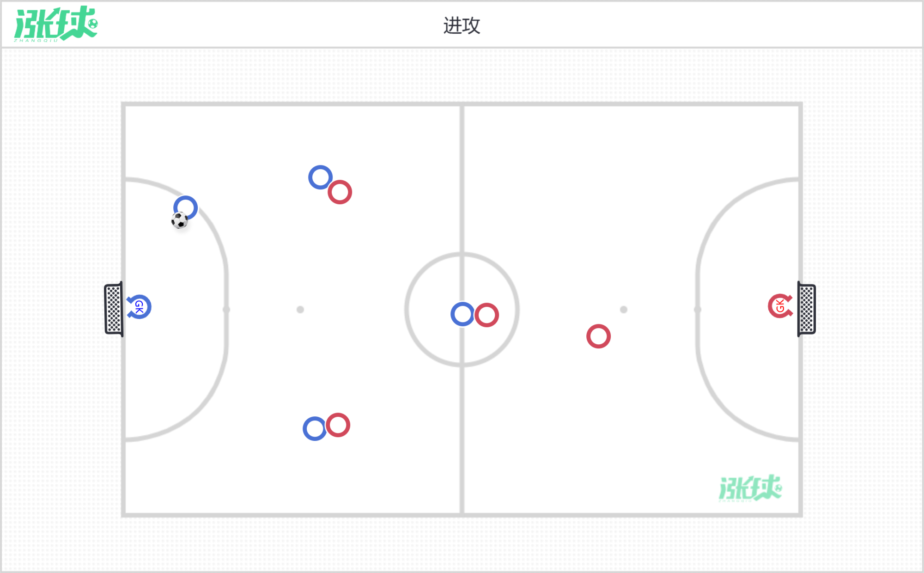Image resolution: width=924 pixels, height=573 pixels.
Task: Click the green Zhangqiu logo in header
Action: [x=56, y=24]
